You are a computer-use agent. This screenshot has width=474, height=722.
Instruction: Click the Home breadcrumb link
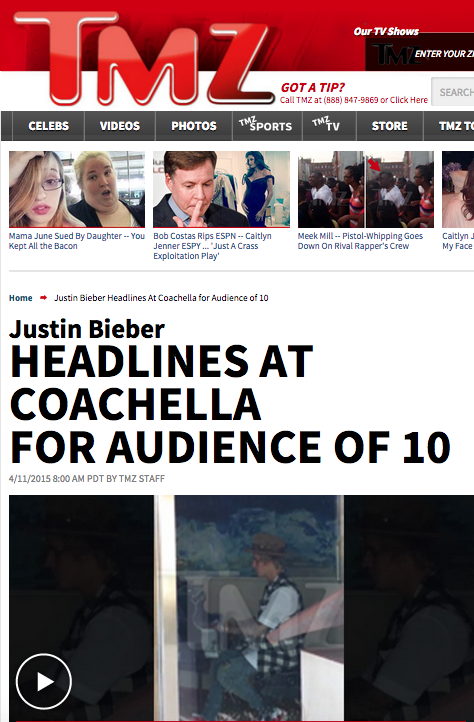pyautogui.click(x=21, y=298)
